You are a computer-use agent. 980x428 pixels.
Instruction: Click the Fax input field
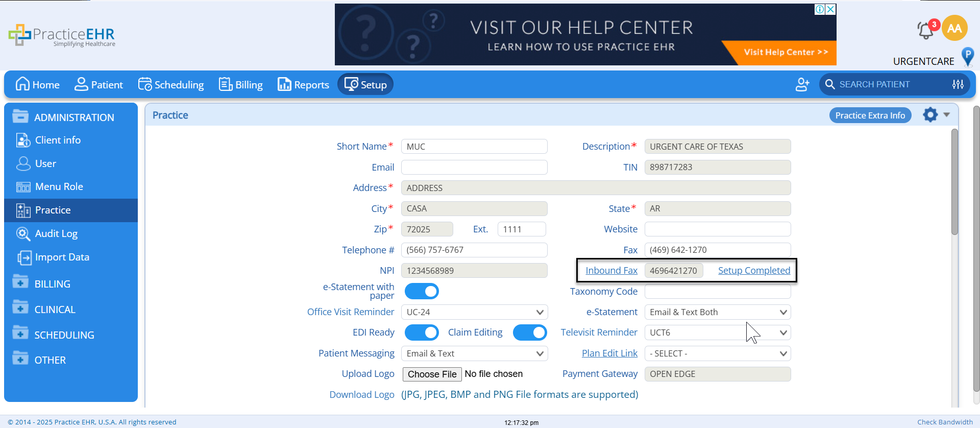point(718,250)
